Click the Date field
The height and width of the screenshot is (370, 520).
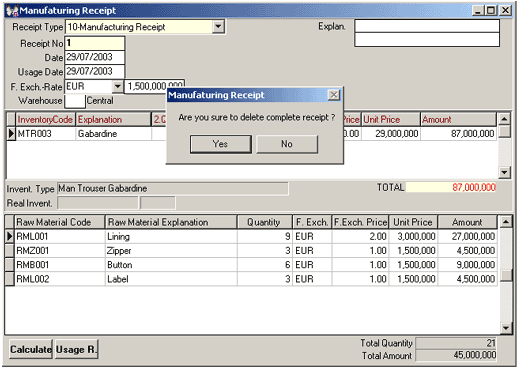point(95,57)
